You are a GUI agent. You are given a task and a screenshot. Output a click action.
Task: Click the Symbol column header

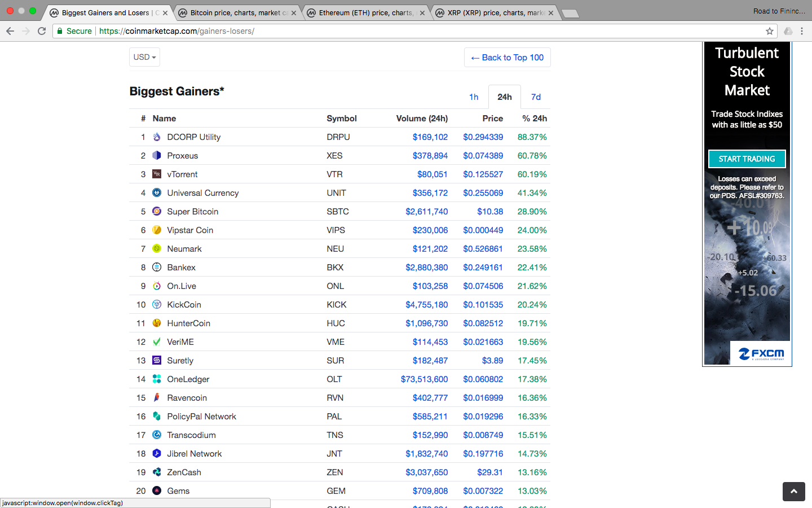point(342,119)
